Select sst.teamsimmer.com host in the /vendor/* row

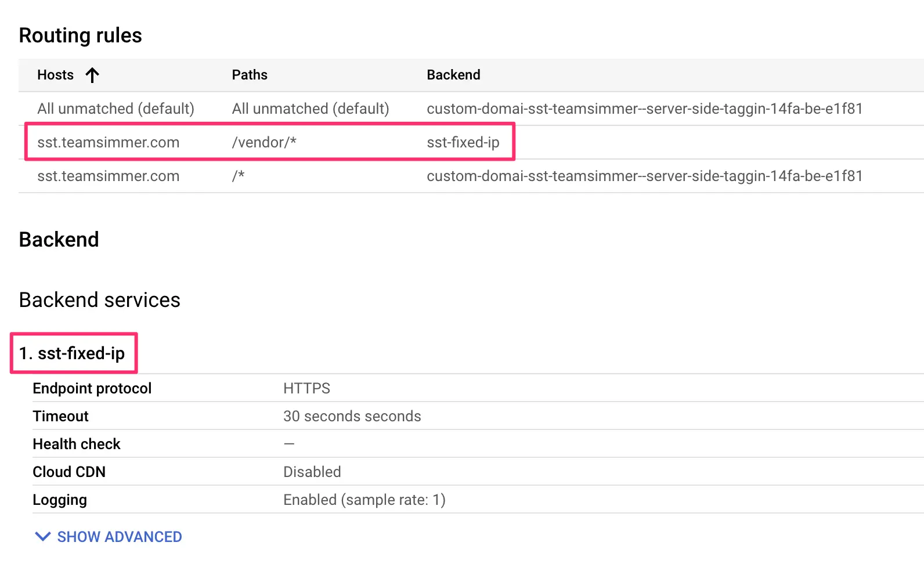point(108,142)
